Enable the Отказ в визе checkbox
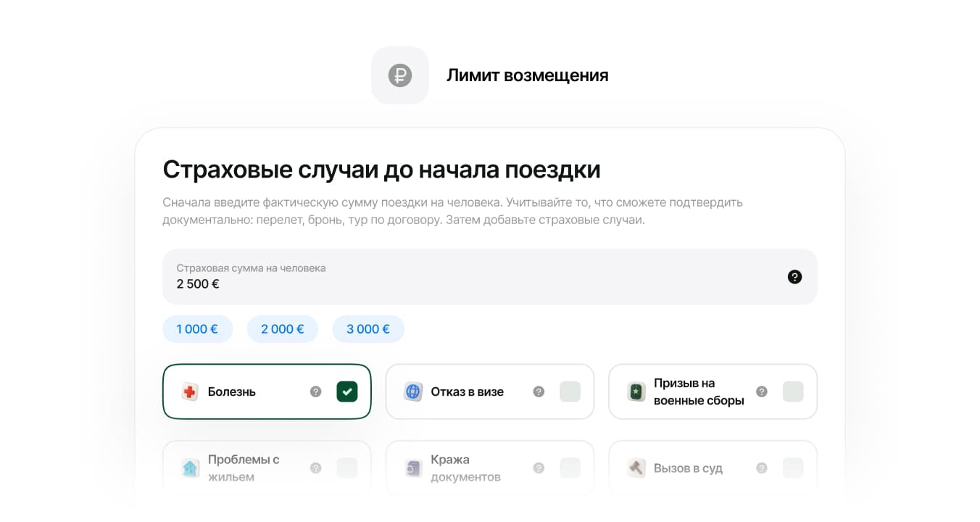The image size is (980, 522). click(x=570, y=391)
